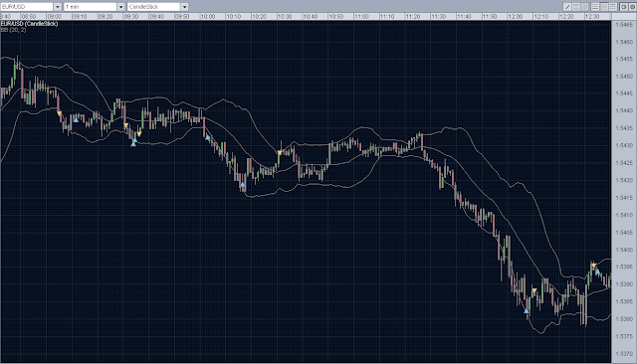
Task: Open the CandleStick chart type dropdown arrow
Action: 184,7
